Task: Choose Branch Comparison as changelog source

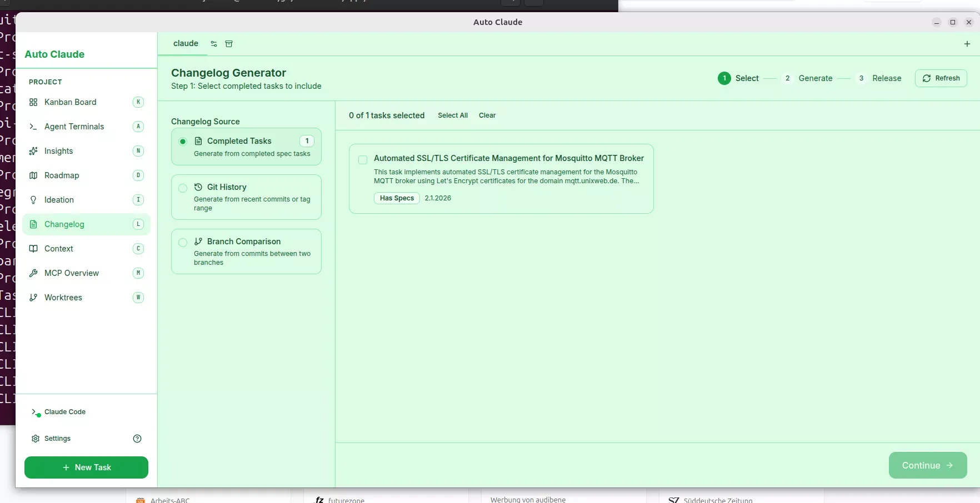Action: coord(183,243)
